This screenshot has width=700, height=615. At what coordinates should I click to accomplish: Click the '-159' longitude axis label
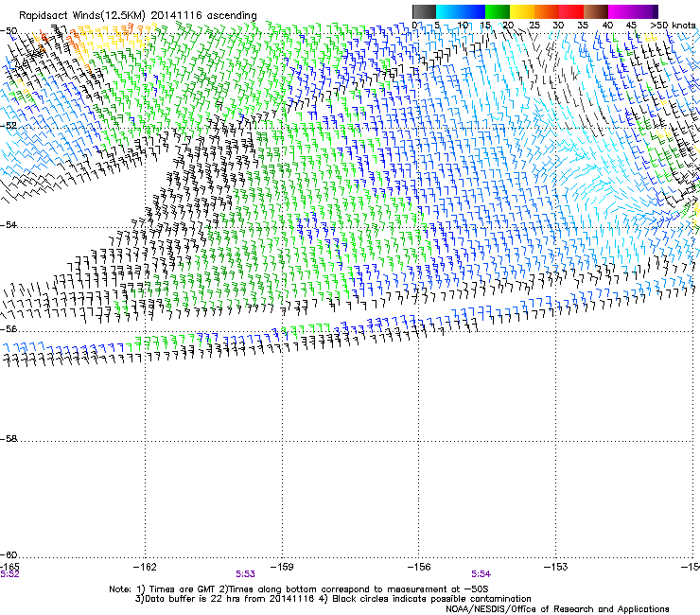point(282,567)
